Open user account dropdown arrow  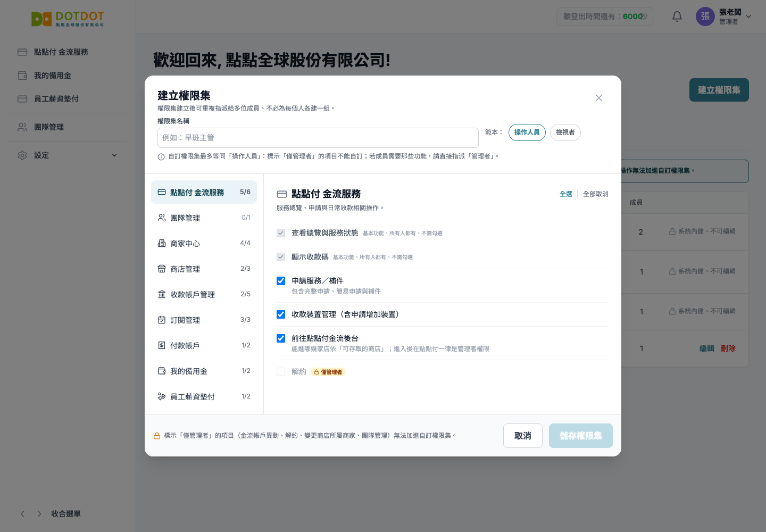[748, 16]
